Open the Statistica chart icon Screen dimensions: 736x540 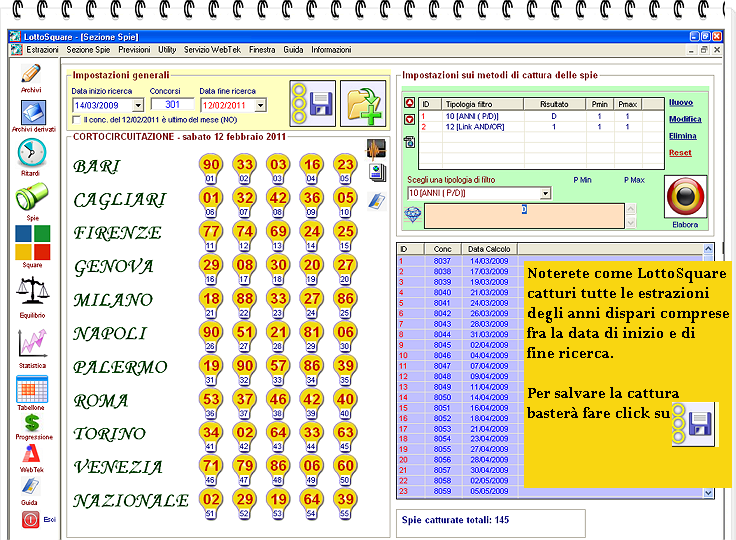tap(32, 343)
